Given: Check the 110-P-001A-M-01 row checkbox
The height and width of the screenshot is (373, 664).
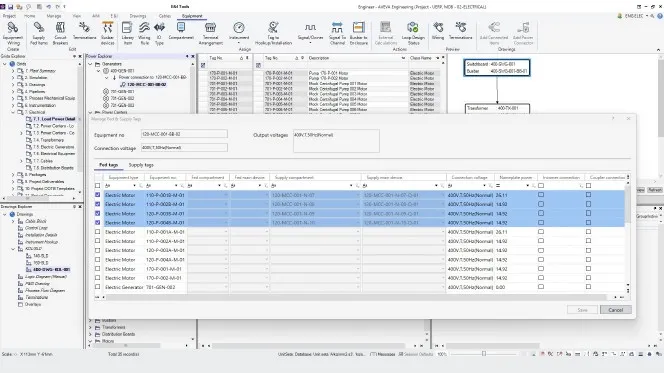Looking at the screenshot, I should 98,232.
